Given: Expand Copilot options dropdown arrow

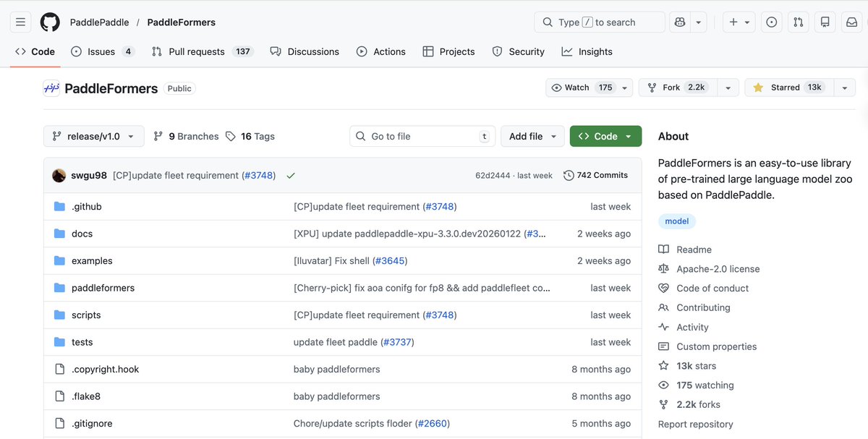Looking at the screenshot, I should [699, 22].
